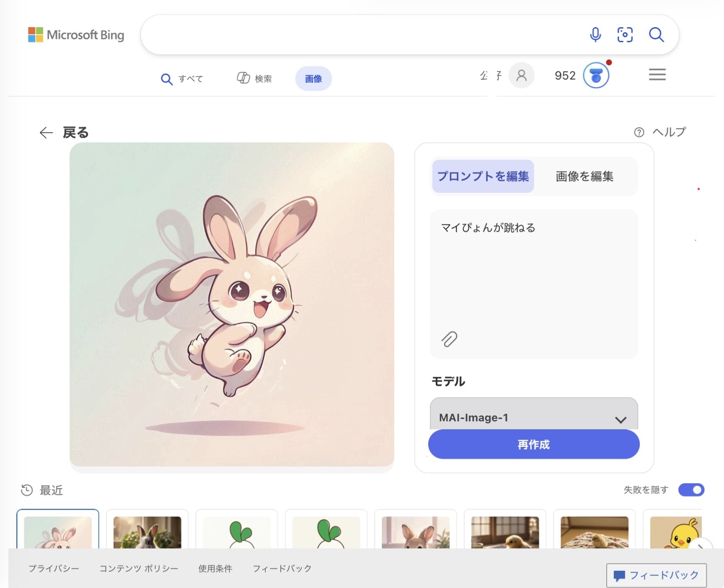Switch to the 画像を編集 tab

(584, 176)
